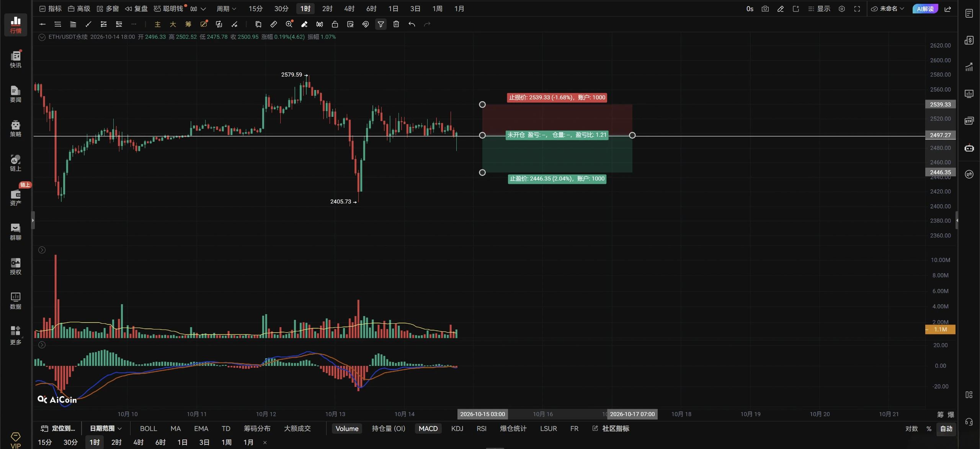Switch to the 4时 timeframe tab
Screen dimensions: 980x449
[349, 8]
